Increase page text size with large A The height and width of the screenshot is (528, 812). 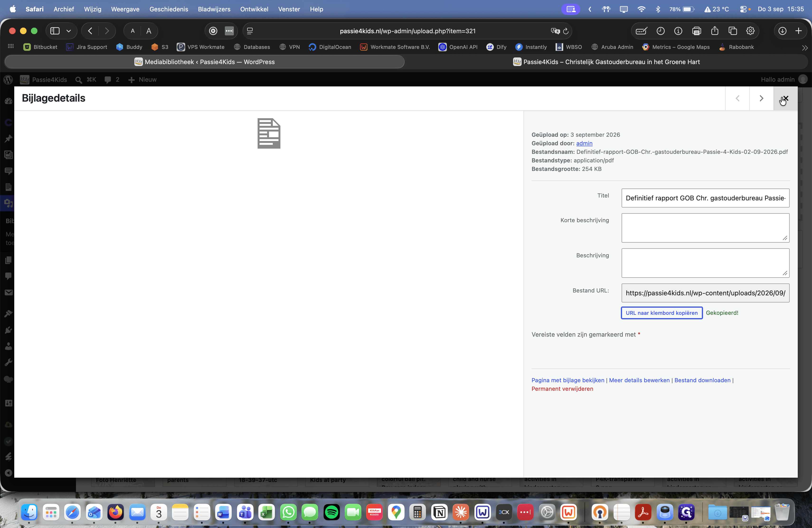pos(149,31)
